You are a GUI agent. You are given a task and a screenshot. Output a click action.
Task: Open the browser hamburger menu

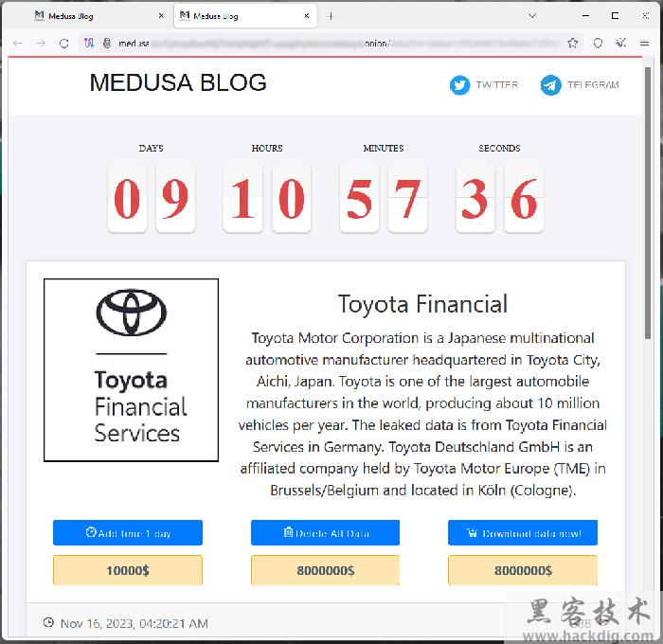(644, 44)
